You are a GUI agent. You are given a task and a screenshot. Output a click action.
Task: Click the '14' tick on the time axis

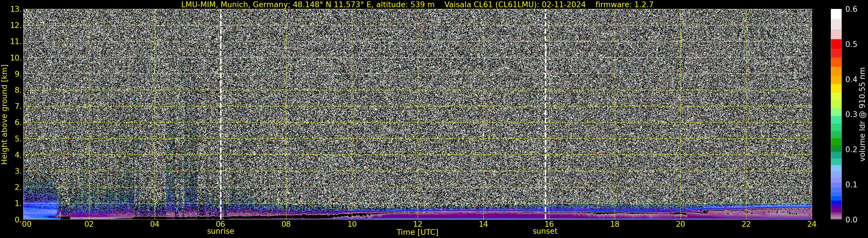tap(483, 224)
